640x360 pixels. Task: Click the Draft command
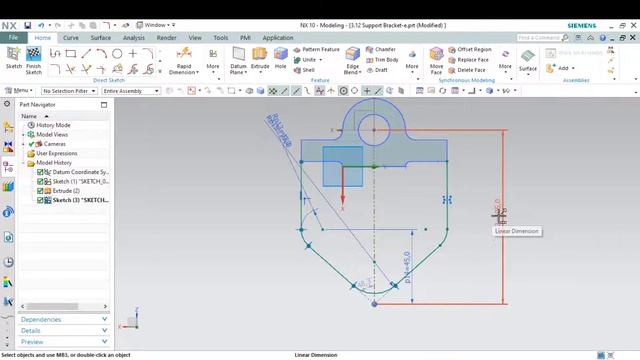click(377, 70)
